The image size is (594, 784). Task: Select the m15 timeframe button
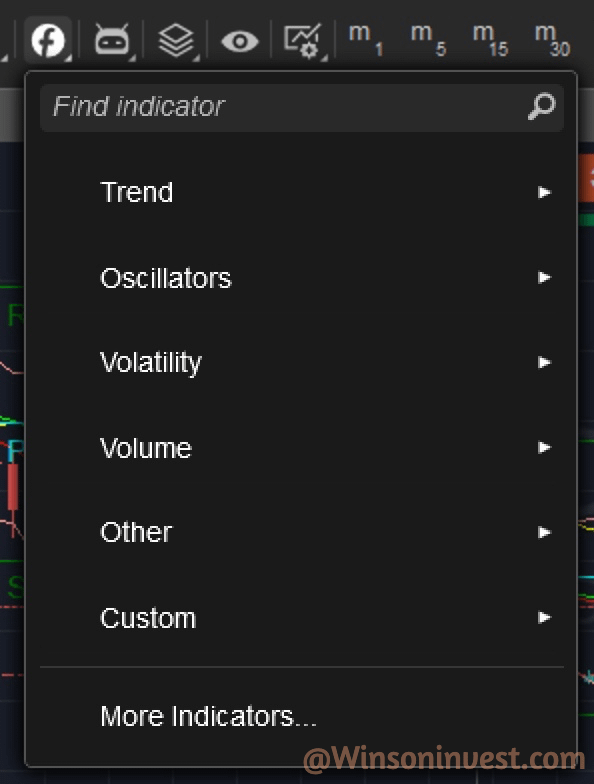click(490, 40)
